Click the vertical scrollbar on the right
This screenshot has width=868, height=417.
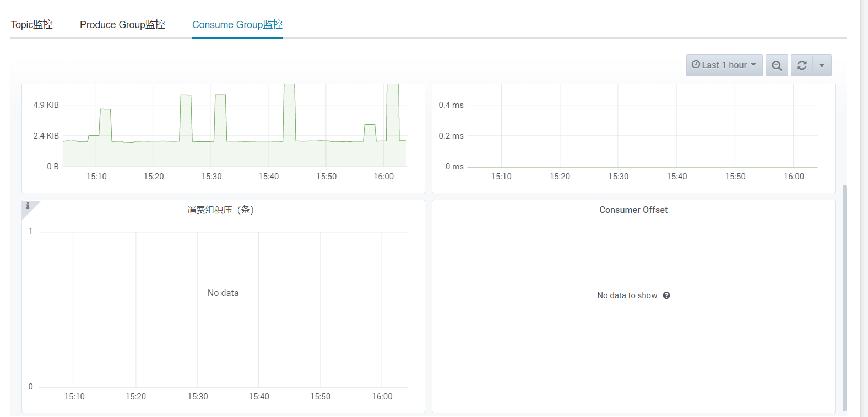[845, 298]
